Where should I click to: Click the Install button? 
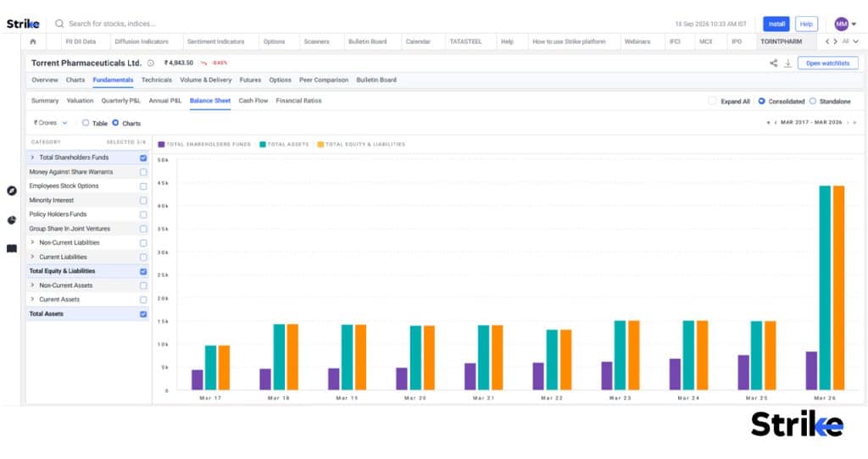click(x=776, y=24)
